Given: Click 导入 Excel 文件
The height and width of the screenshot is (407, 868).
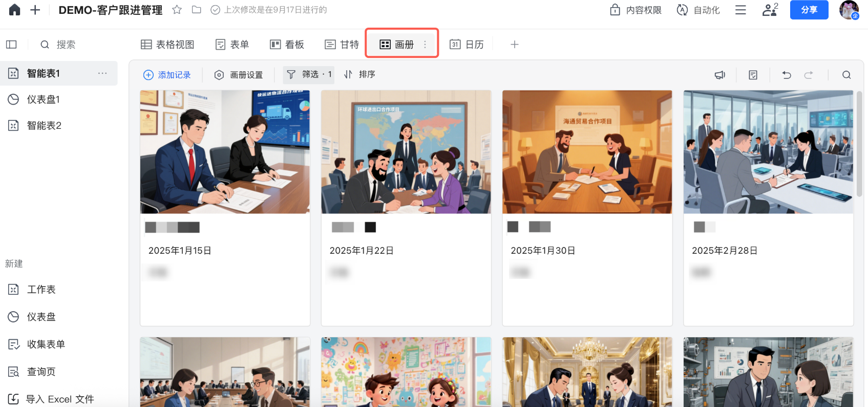Looking at the screenshot, I should click(x=51, y=399).
